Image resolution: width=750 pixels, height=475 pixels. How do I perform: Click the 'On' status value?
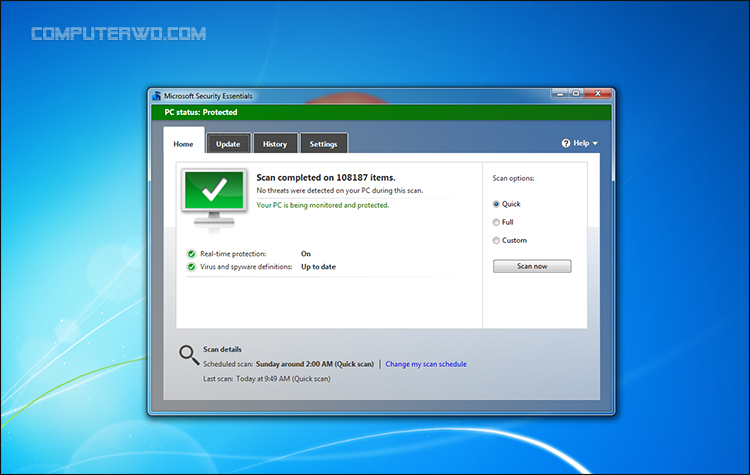306,254
